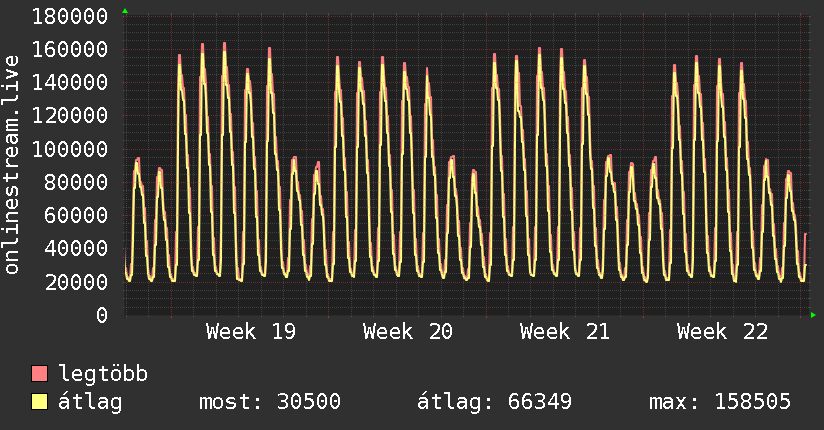Screen dimensions: 824x430
Task: Click the 180000 y-axis label
Action: 70,16
